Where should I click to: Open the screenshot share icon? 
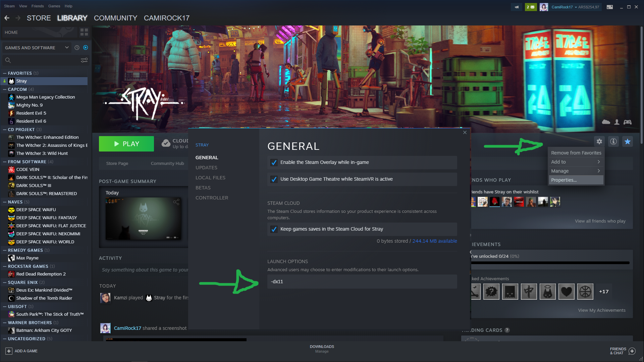pyautogui.click(x=176, y=201)
